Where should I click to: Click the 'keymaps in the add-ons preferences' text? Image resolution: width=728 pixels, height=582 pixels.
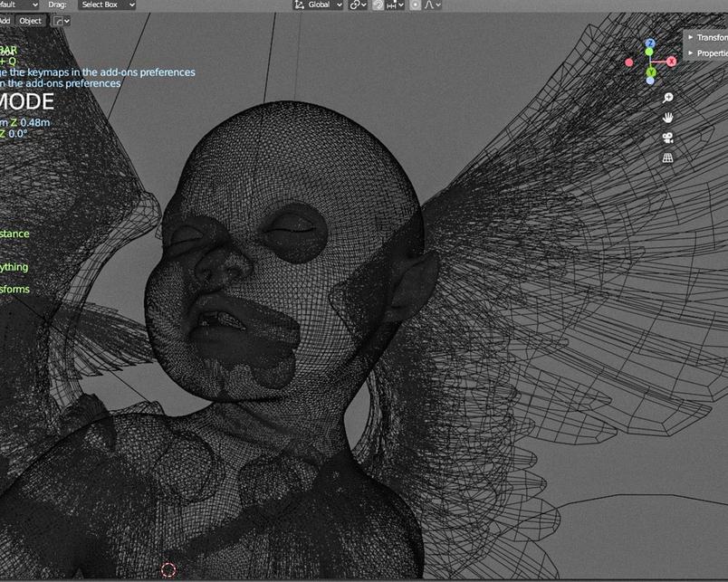(111, 72)
